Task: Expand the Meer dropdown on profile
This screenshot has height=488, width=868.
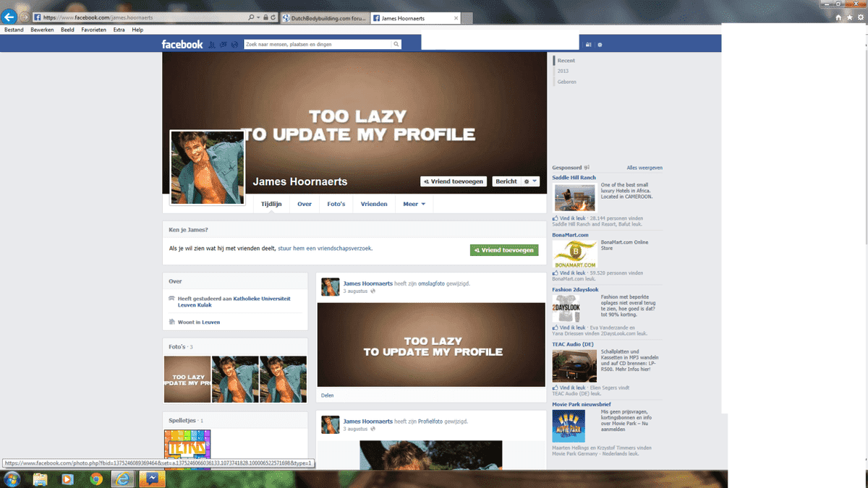Action: coord(414,204)
